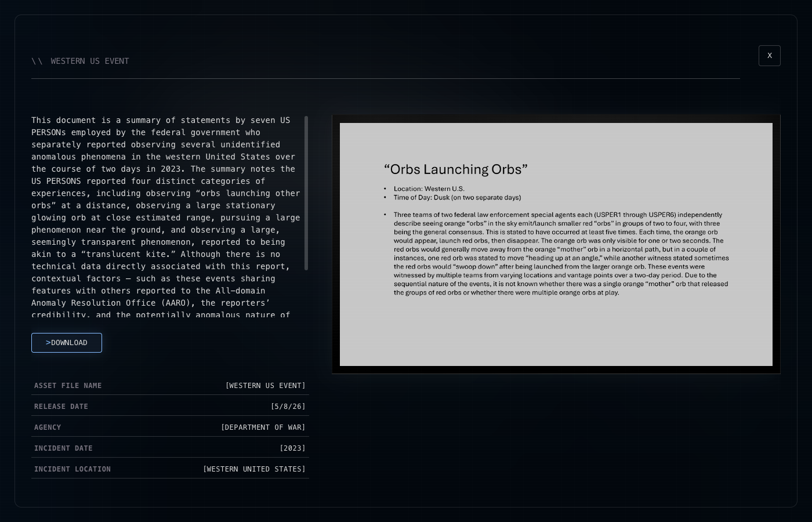Image resolution: width=812 pixels, height=522 pixels.
Task: Select the [5/8/26] release date value
Action: click(x=288, y=407)
